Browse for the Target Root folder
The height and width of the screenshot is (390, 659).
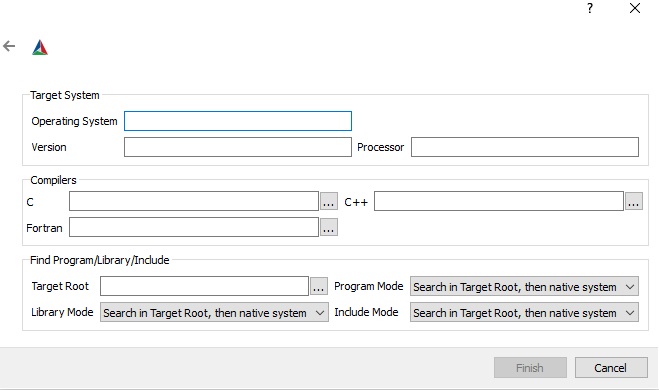pyautogui.click(x=319, y=286)
